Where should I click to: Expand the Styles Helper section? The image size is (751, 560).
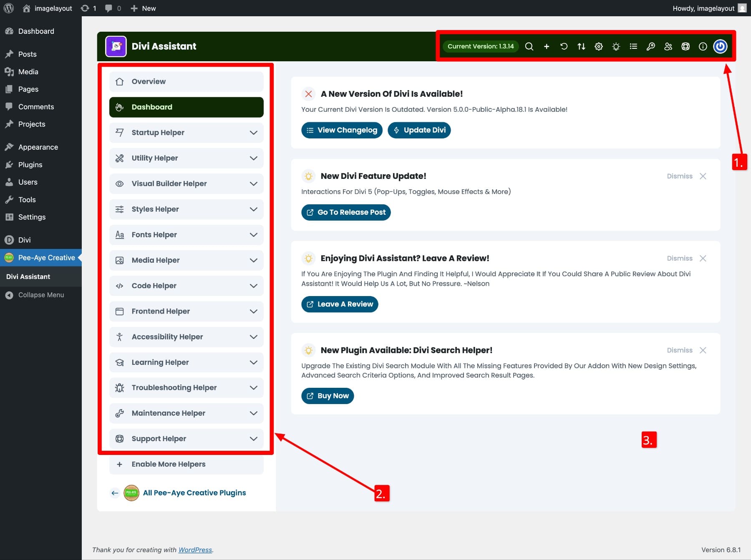[x=186, y=209]
